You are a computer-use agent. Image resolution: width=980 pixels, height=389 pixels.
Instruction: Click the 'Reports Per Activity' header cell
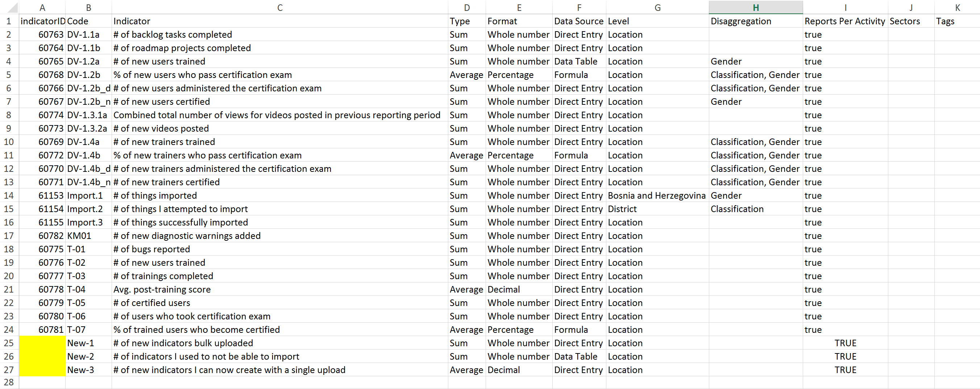tap(845, 21)
